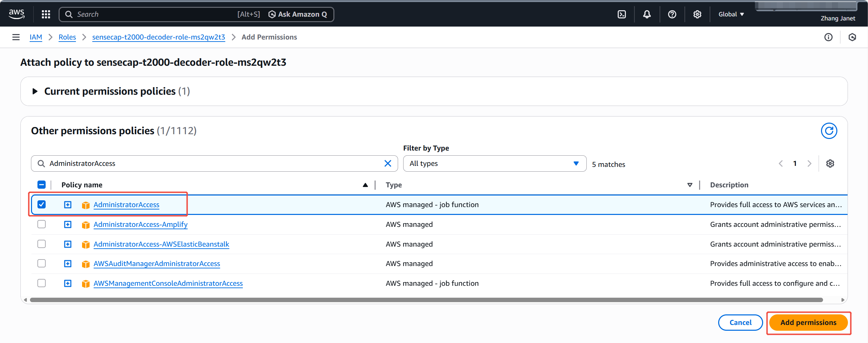Open the AWSManagementConsoleAdministratorAccess policy link
Image resolution: width=868 pixels, height=343 pixels.
[168, 283]
